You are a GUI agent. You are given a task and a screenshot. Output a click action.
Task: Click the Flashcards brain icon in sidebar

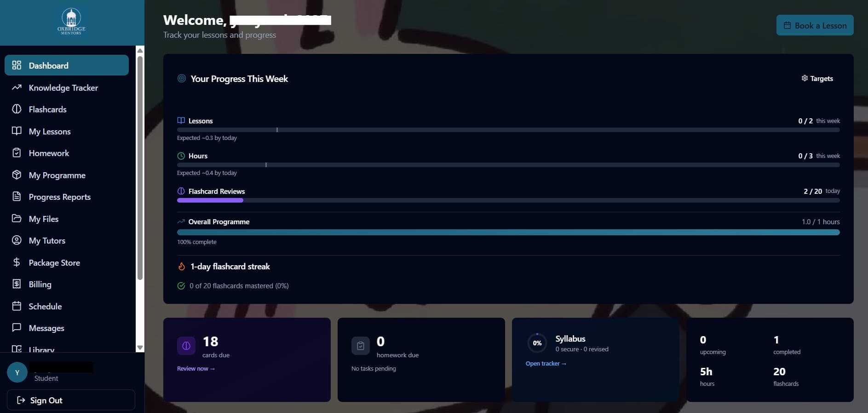coord(17,109)
